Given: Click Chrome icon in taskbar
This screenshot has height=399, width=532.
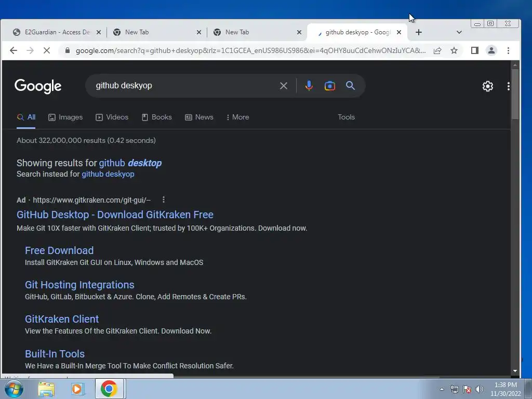Looking at the screenshot, I should point(109,389).
